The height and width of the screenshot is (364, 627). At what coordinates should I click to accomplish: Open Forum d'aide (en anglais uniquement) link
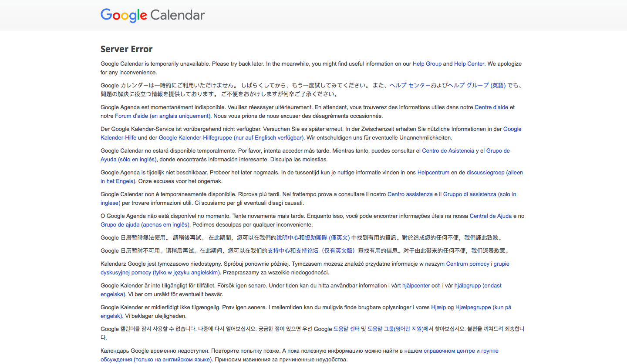[x=163, y=116]
